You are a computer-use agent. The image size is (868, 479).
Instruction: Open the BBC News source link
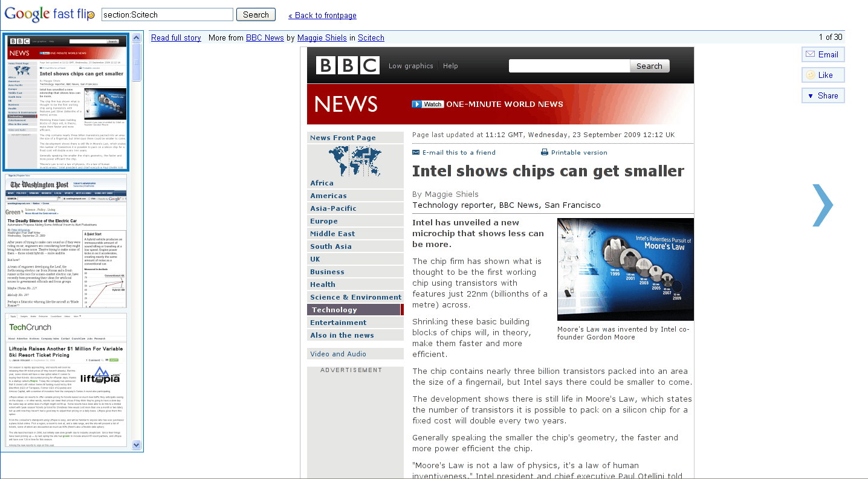pos(265,37)
